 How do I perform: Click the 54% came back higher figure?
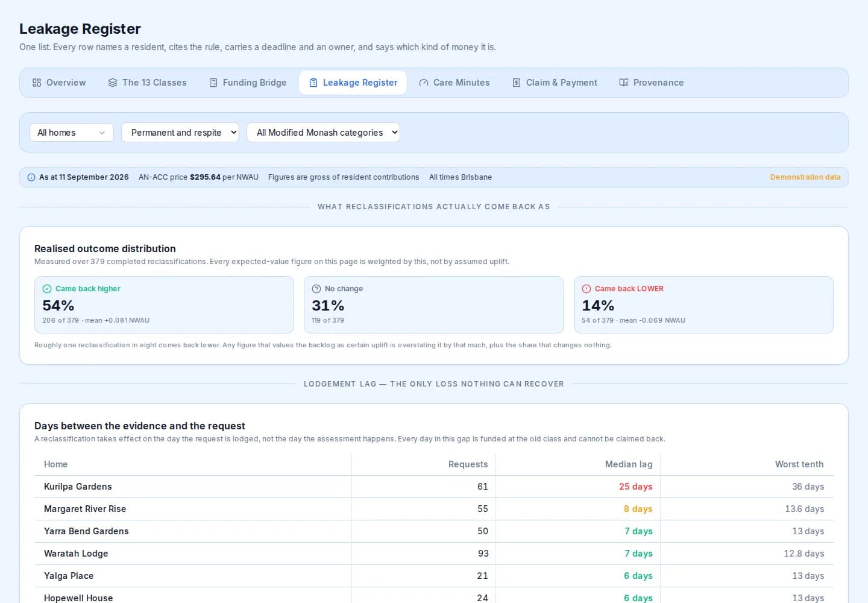58,306
